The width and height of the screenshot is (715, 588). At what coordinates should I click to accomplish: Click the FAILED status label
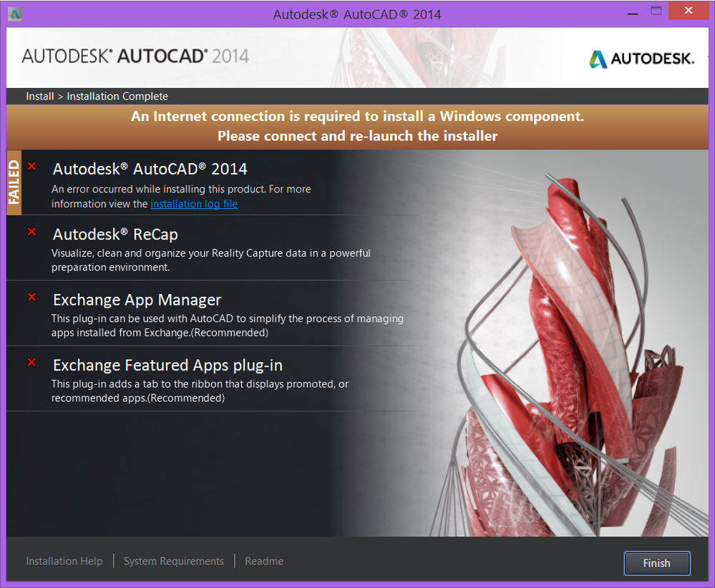pyautogui.click(x=14, y=182)
